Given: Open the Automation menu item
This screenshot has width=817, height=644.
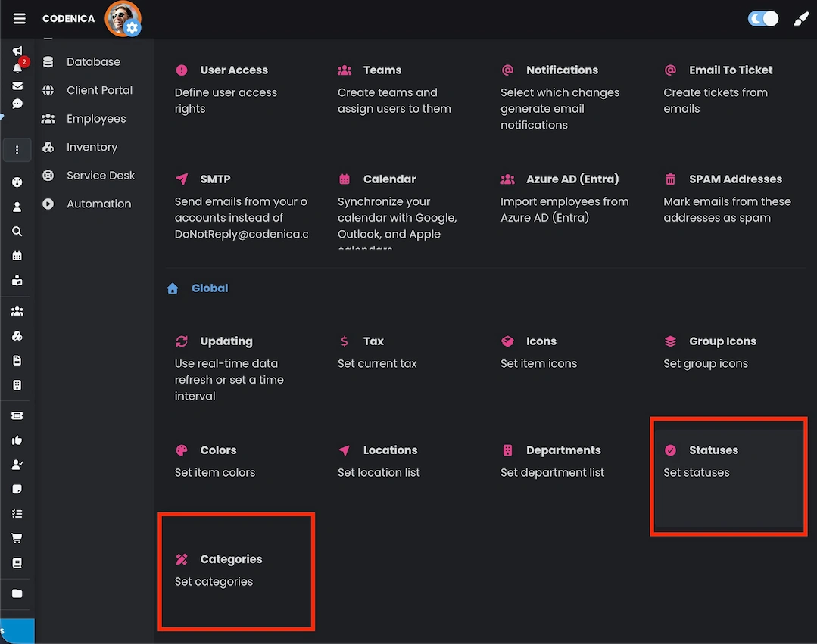Looking at the screenshot, I should [100, 204].
